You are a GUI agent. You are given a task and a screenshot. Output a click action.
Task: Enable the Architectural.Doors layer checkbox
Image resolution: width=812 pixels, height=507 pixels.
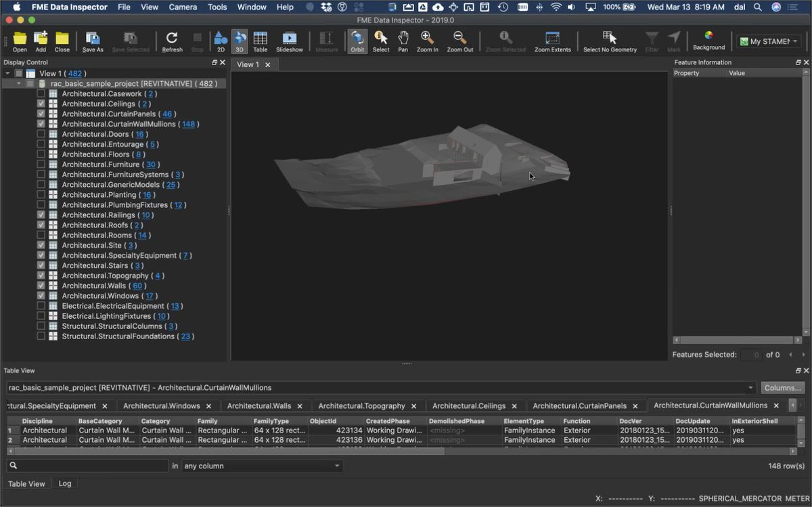41,134
